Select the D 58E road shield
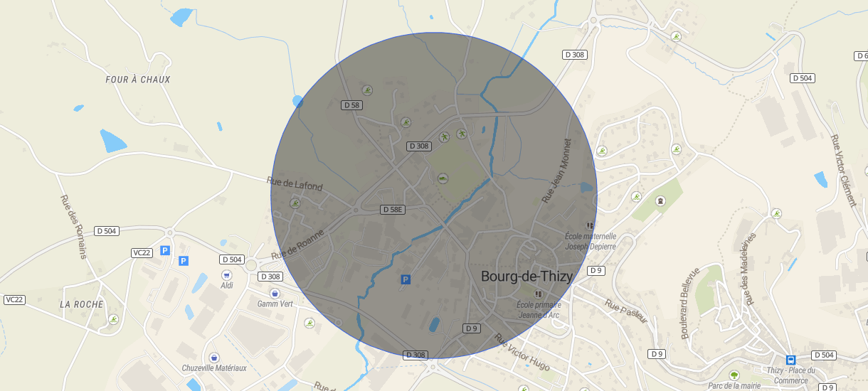The height and width of the screenshot is (391, 868). 393,210
